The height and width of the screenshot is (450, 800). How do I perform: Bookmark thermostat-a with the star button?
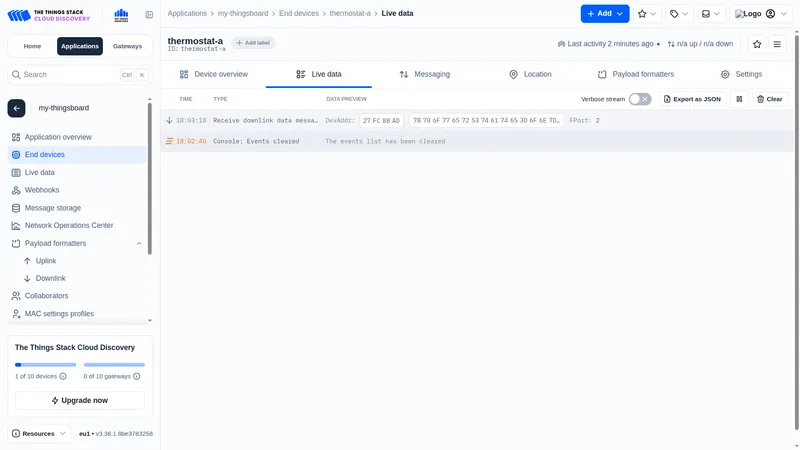point(757,44)
